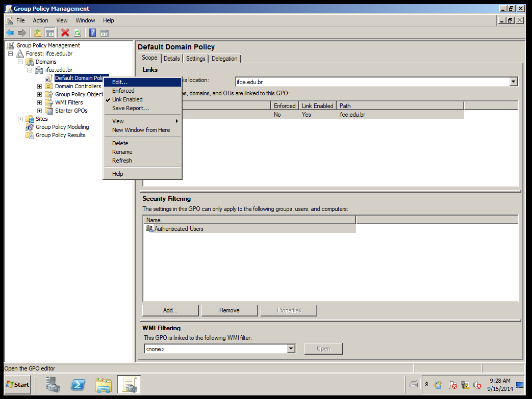Click the Forward arrow toolbar icon
Screen dimensions: 532x399
(22, 33)
